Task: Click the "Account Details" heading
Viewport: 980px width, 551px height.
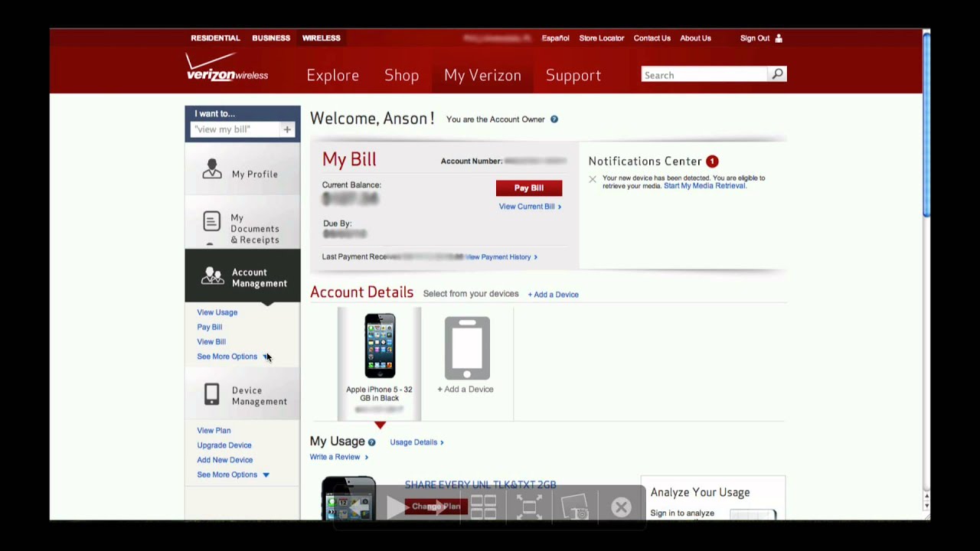Action: click(361, 292)
